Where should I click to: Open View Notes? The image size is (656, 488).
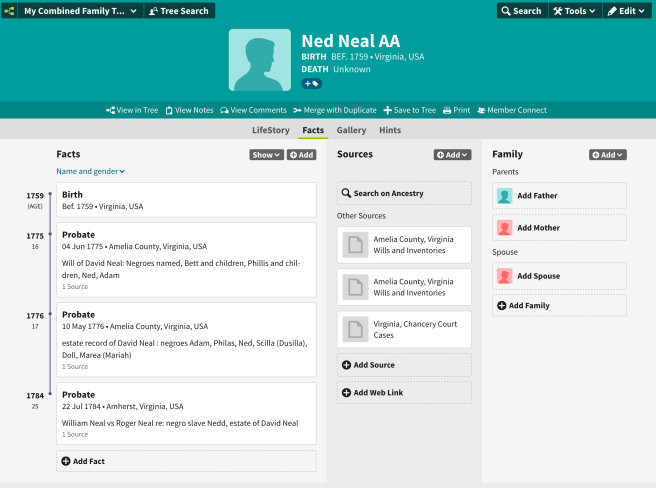190,110
